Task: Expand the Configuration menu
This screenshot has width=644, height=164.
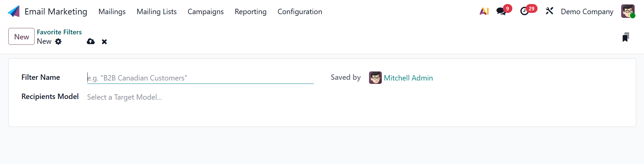Action: click(x=300, y=11)
